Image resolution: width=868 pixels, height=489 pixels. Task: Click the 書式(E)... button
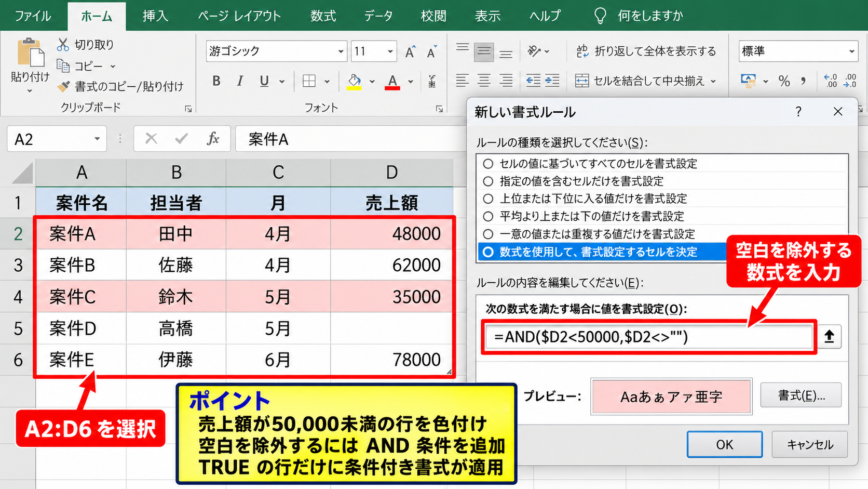point(801,396)
